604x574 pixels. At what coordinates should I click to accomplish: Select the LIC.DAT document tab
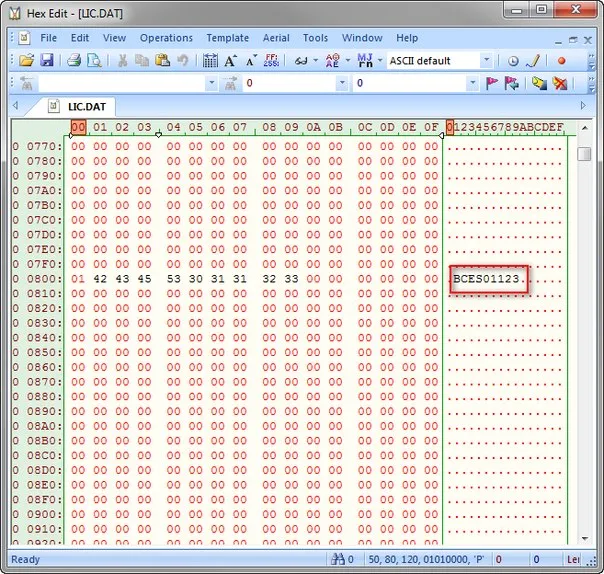(77, 106)
